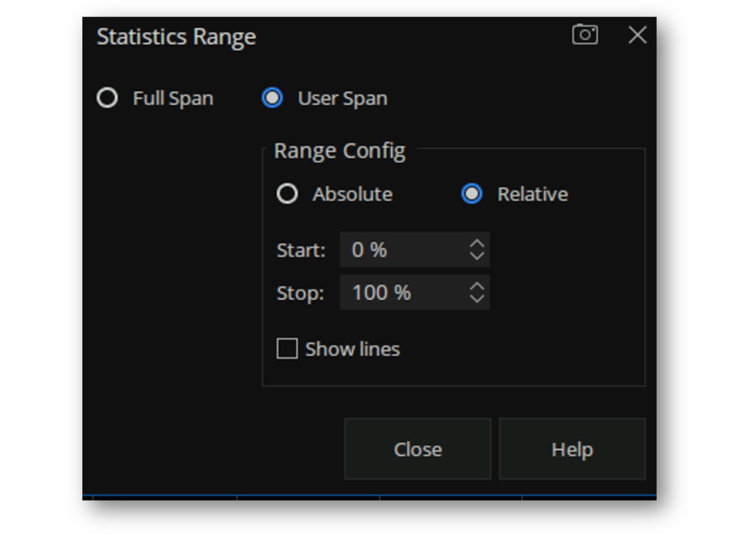Click the "Stop:" field label
The image size is (756, 534).
[x=300, y=293]
